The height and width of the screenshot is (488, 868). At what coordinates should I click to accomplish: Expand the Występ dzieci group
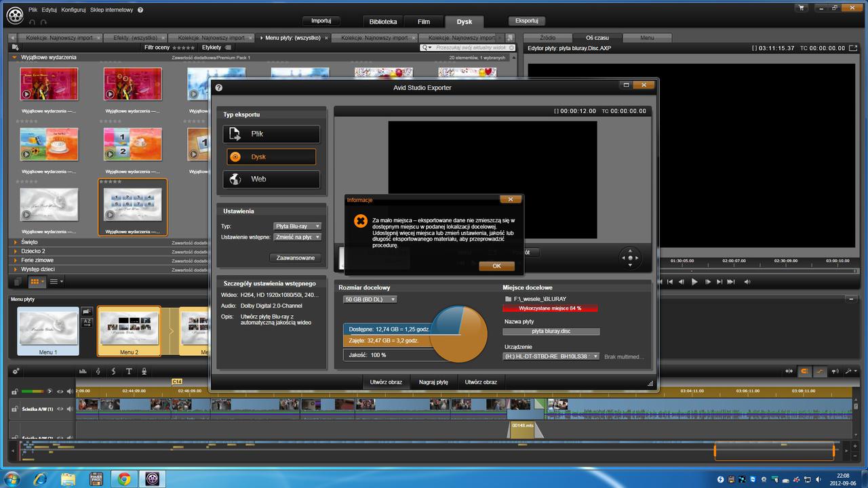coord(15,269)
